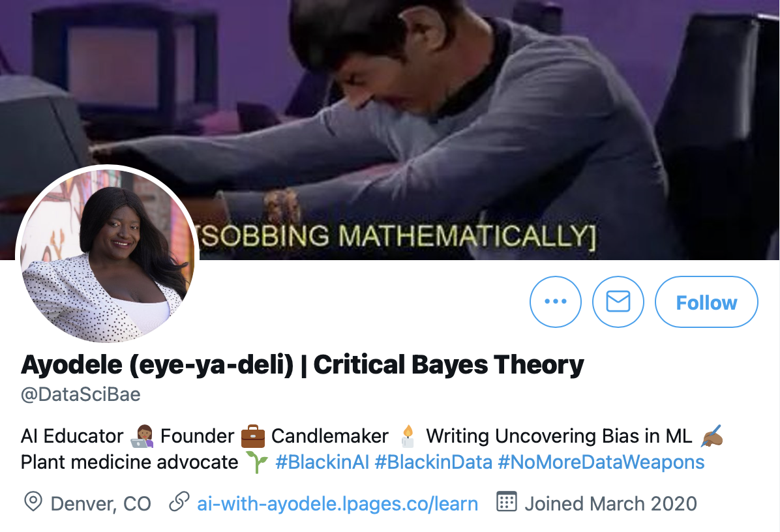Follow the @DataSciBae account
780x532 pixels.
pos(706,301)
